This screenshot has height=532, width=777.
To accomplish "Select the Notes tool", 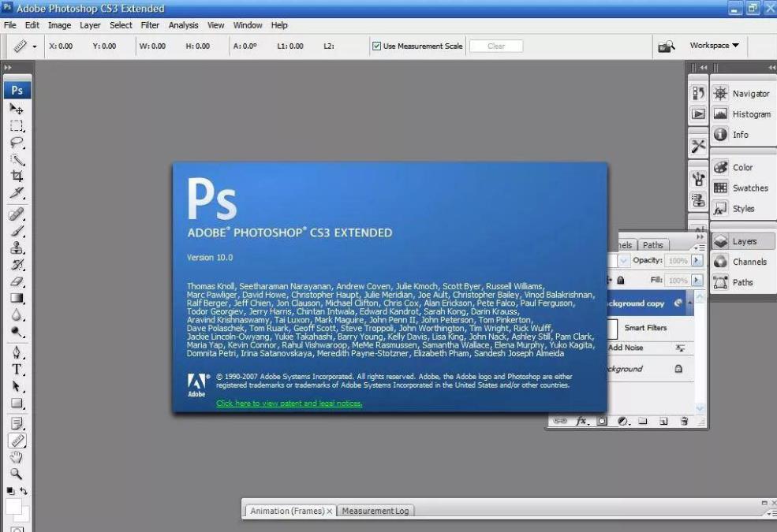I will coord(17,423).
